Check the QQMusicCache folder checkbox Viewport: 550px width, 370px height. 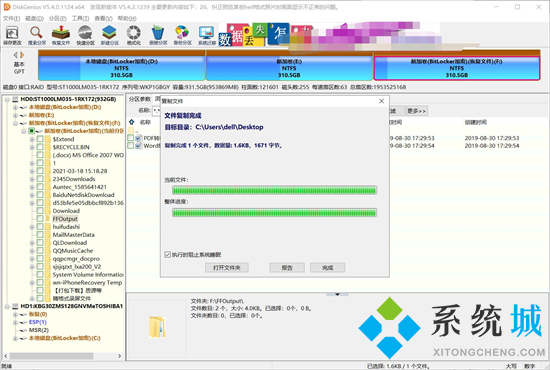coord(40,250)
